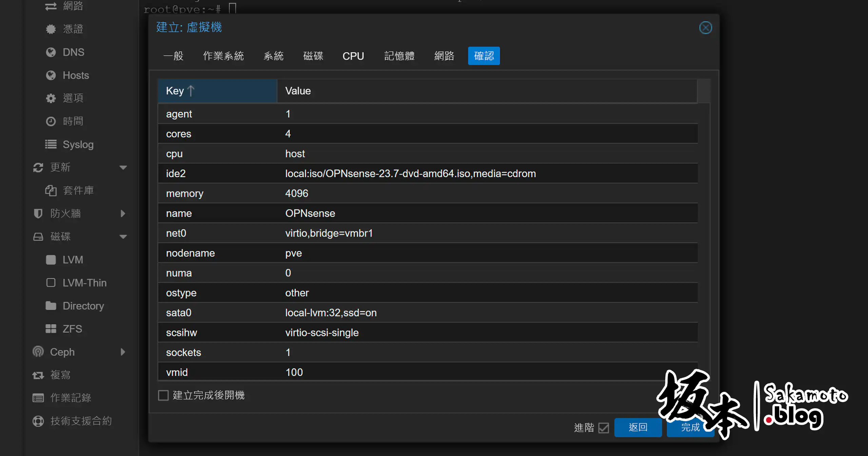Switch to the CPU tab
868x456 pixels.
click(x=353, y=56)
